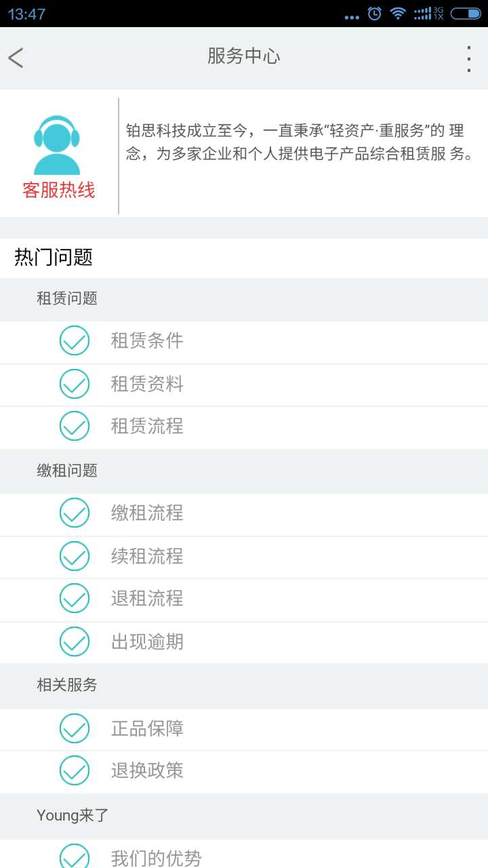Open the three-dot overflow menu
Screen dimensions: 488x868
pos(468,59)
